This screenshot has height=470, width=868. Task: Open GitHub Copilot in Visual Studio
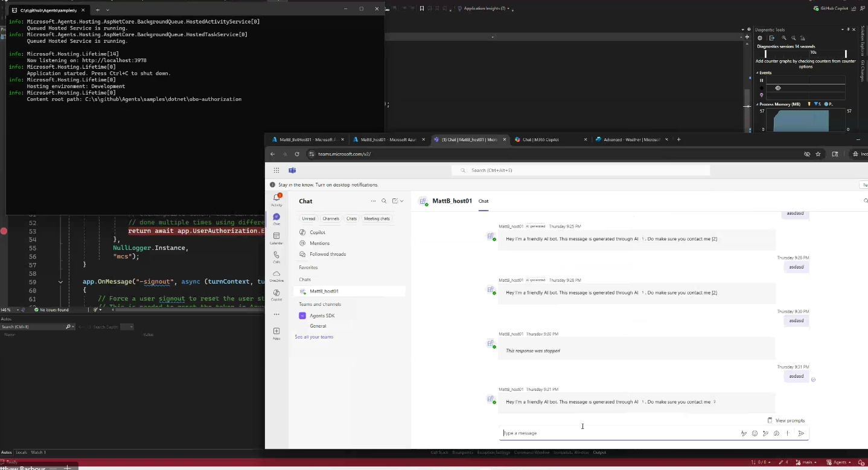coord(831,8)
